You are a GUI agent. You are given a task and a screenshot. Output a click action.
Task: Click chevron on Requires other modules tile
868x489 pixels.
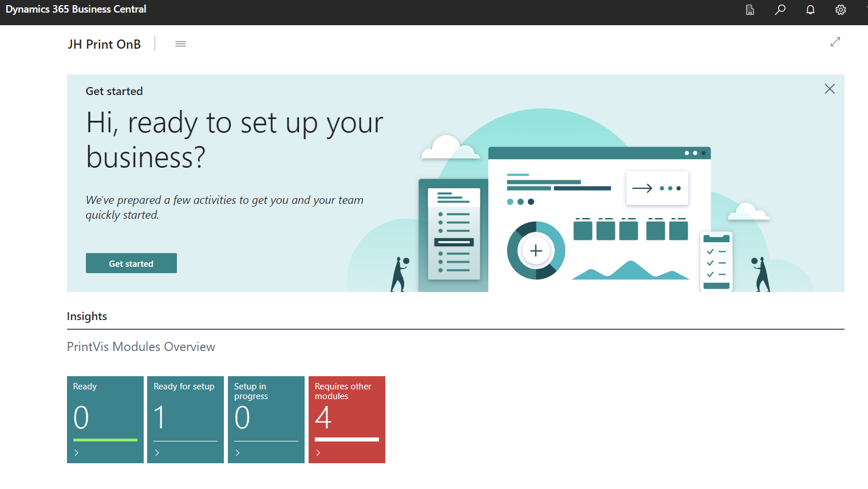coord(318,453)
